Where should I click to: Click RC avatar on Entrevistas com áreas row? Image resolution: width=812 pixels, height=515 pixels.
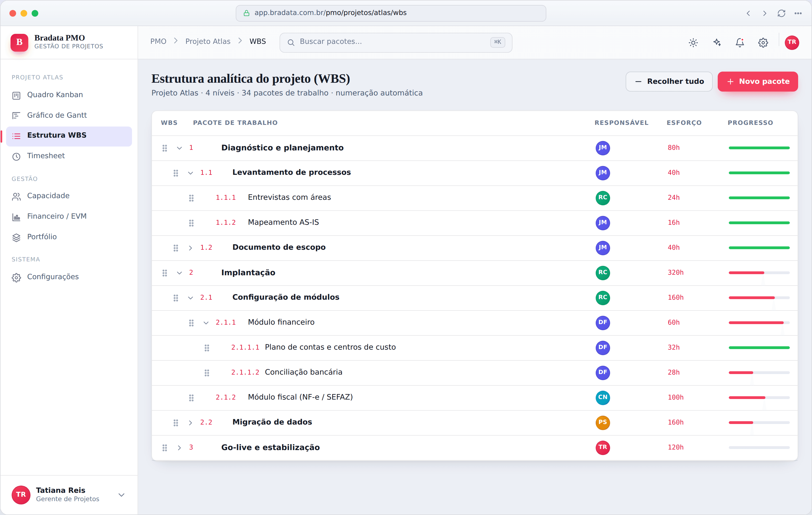click(603, 198)
